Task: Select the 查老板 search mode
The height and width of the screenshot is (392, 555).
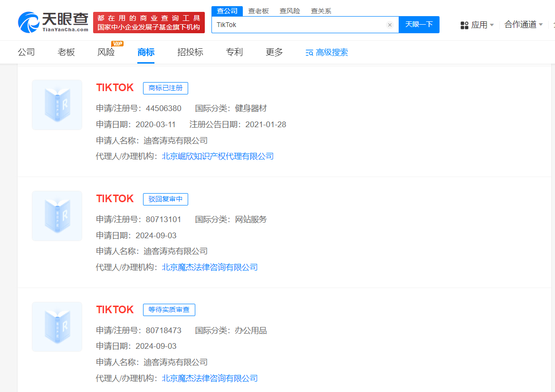Action: pos(258,11)
